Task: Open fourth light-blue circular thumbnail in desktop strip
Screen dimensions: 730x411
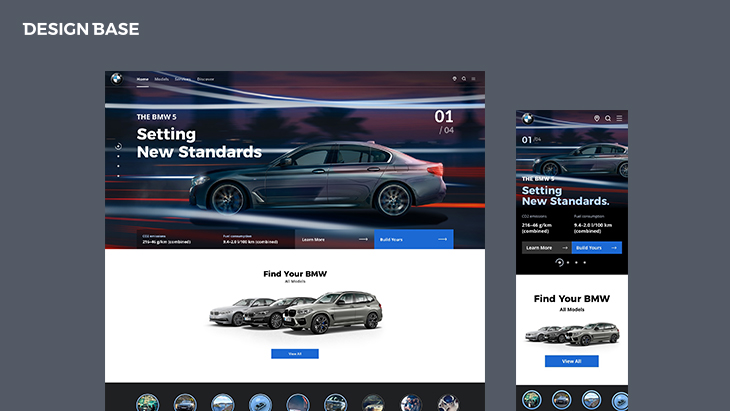Action: 260,403
